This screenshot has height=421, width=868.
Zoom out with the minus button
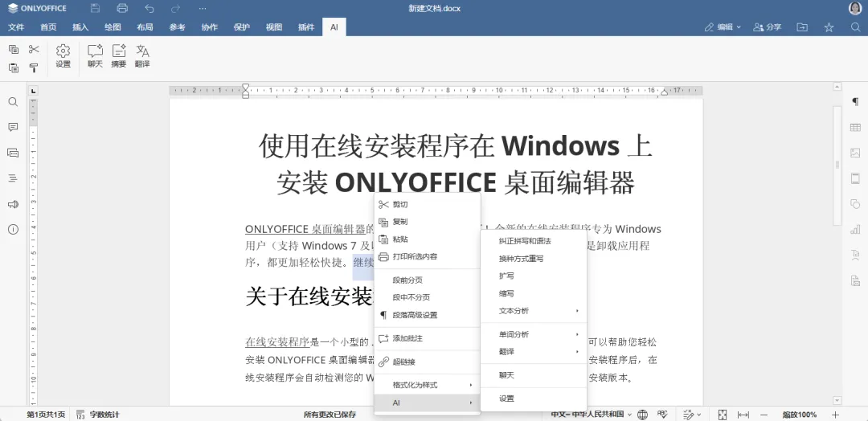pos(764,415)
